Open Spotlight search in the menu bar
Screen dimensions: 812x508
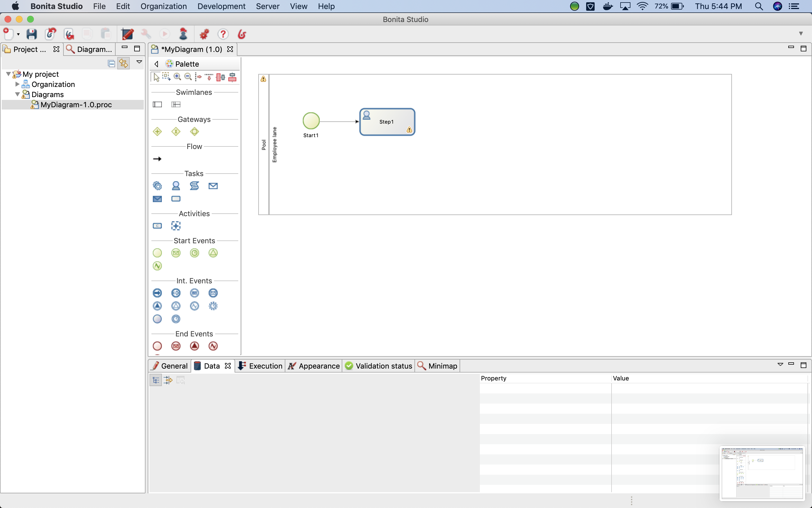(x=759, y=6)
